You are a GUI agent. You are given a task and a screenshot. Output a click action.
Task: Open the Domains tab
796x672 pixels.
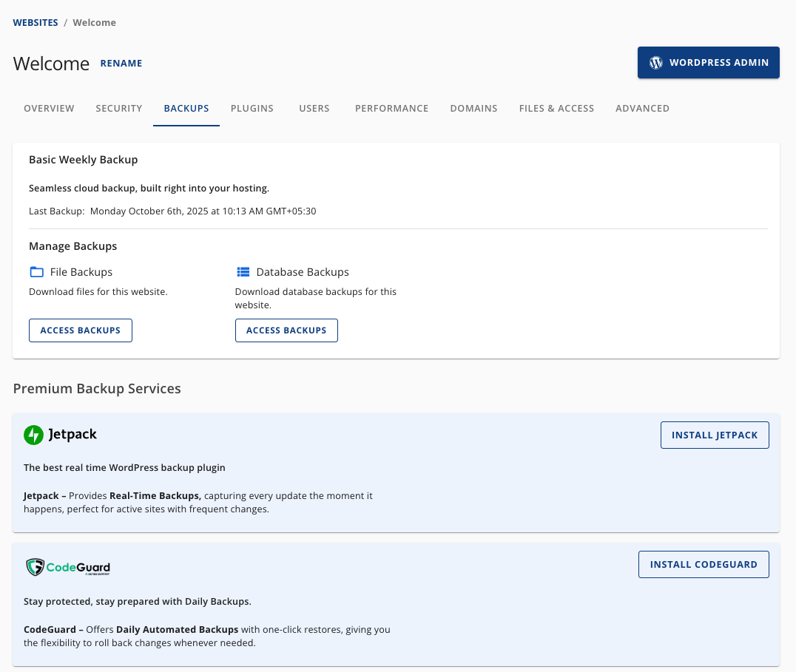coord(473,108)
